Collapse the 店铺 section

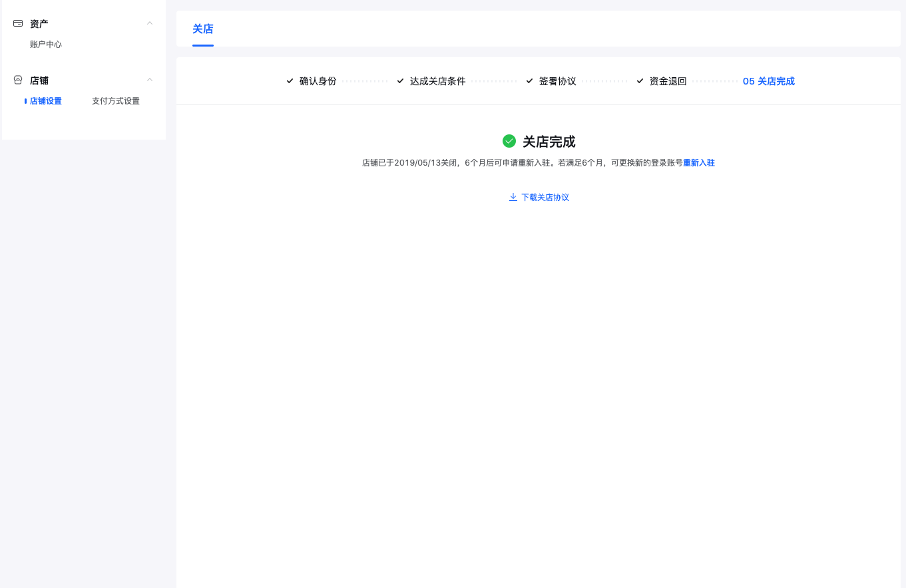click(150, 79)
